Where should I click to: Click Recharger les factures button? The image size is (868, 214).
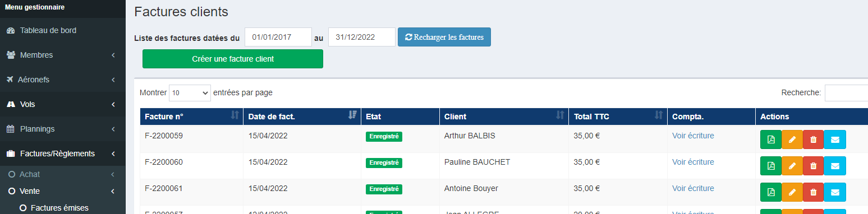click(x=444, y=37)
